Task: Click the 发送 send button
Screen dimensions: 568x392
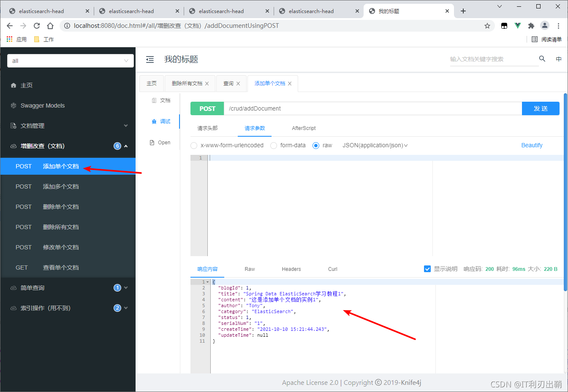Action: pyautogui.click(x=541, y=108)
